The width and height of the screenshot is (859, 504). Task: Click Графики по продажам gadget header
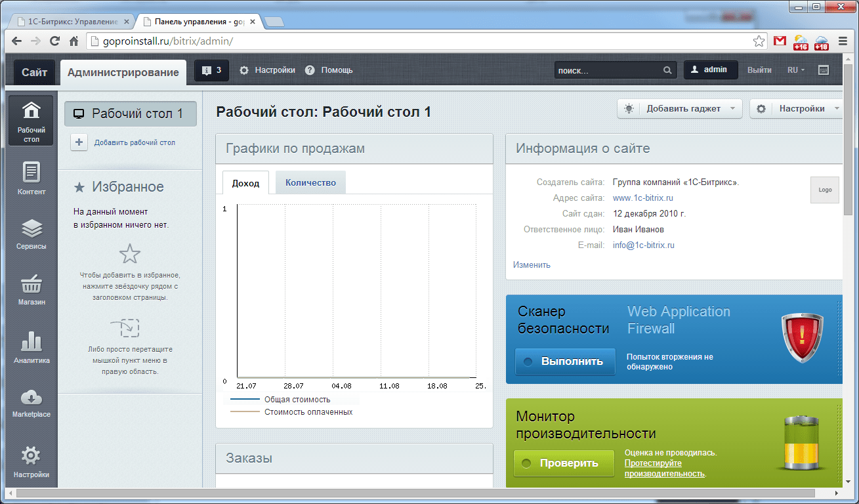pyautogui.click(x=354, y=149)
